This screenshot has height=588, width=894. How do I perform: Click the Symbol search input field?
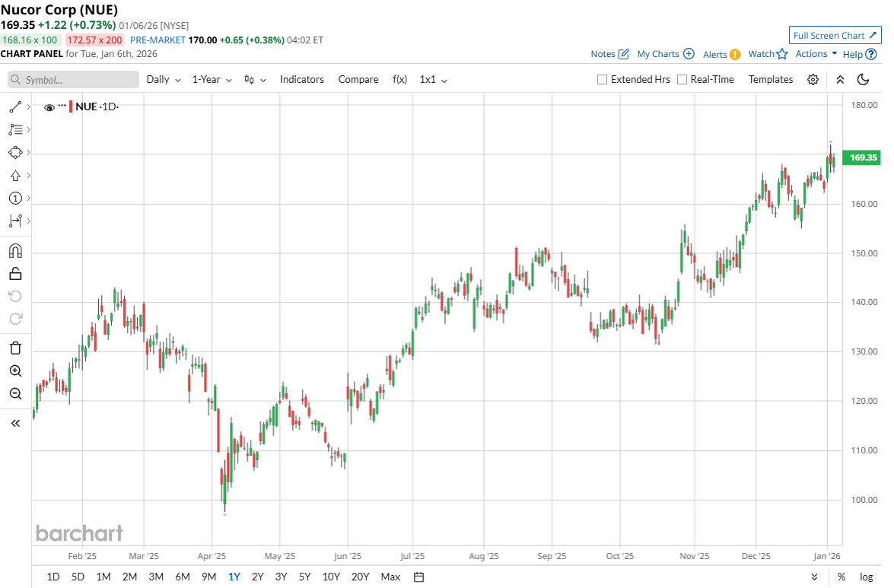(x=74, y=80)
